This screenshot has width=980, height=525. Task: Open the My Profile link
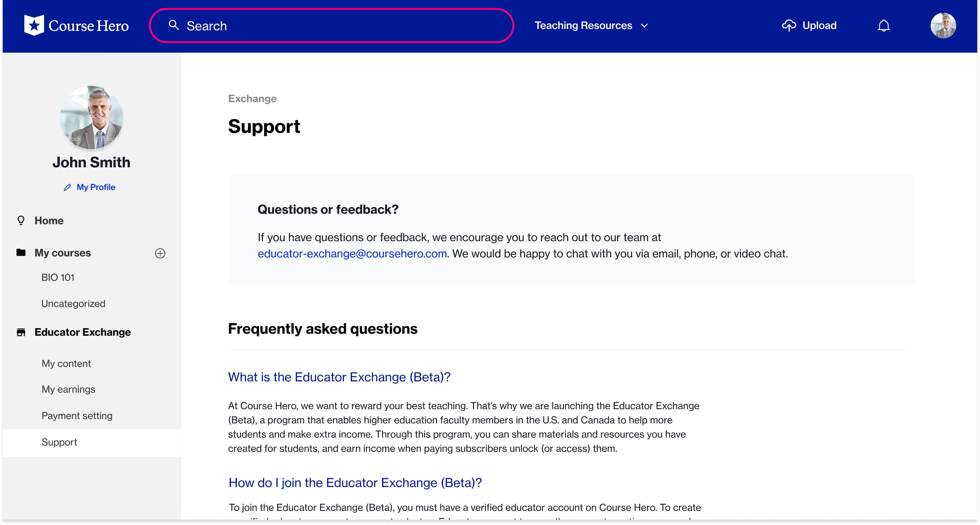point(95,187)
